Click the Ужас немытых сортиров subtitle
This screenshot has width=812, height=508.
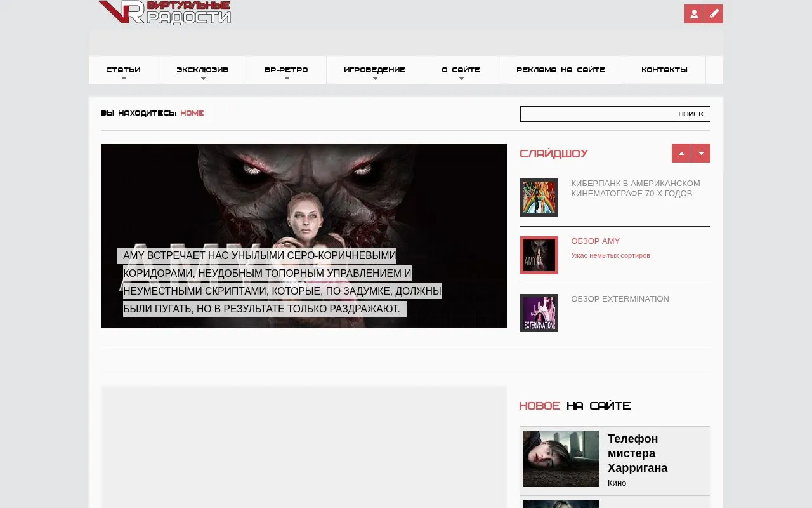tap(611, 255)
